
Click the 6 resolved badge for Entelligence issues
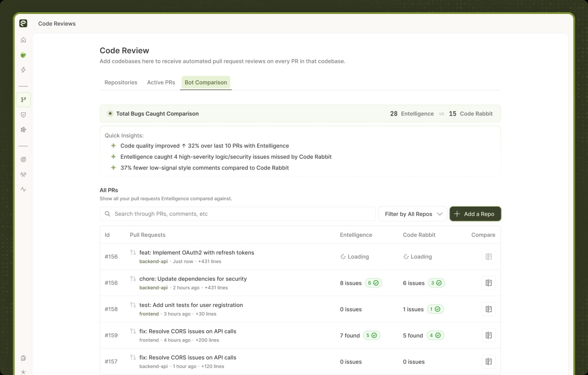(x=373, y=283)
